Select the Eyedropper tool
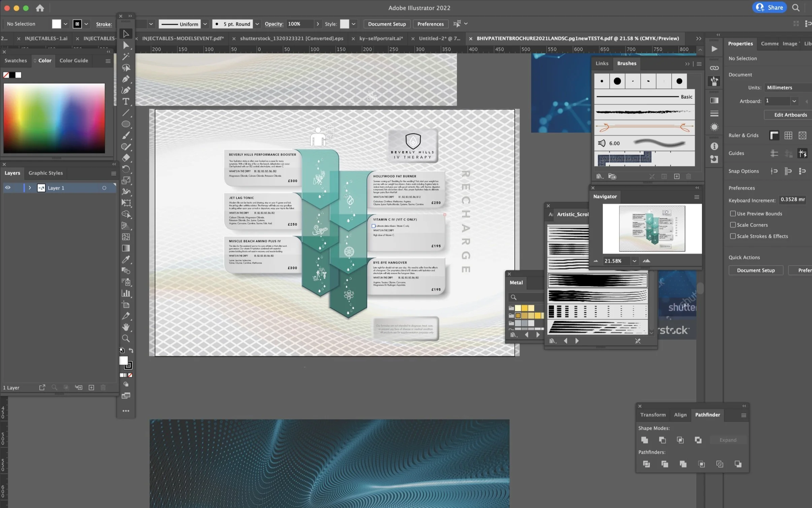The height and width of the screenshot is (508, 812). pos(126,260)
